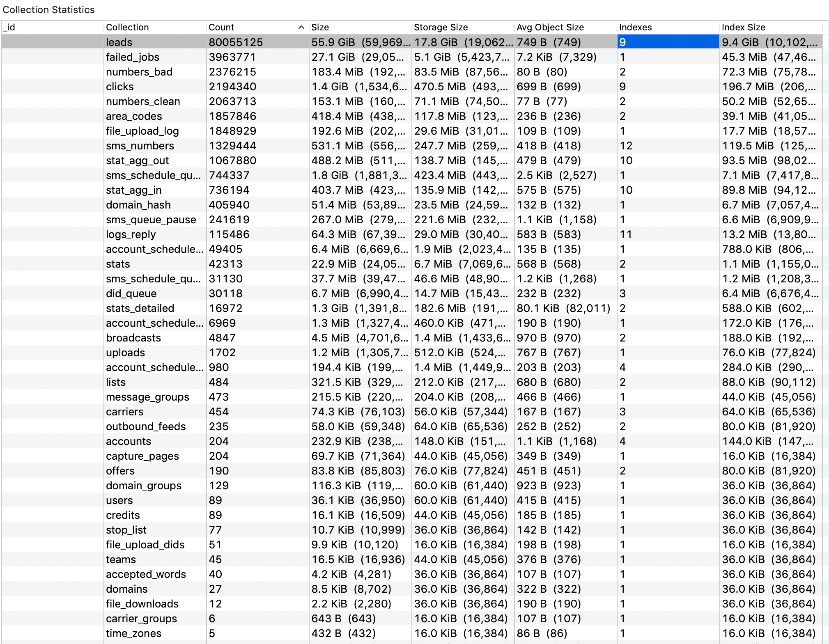Click the Index Size column header

pos(743,28)
